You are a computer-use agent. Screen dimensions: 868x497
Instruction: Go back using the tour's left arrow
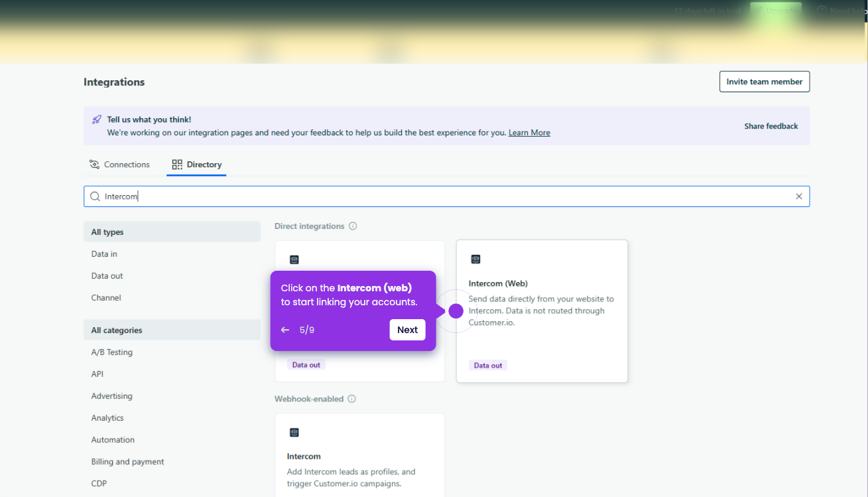point(285,330)
